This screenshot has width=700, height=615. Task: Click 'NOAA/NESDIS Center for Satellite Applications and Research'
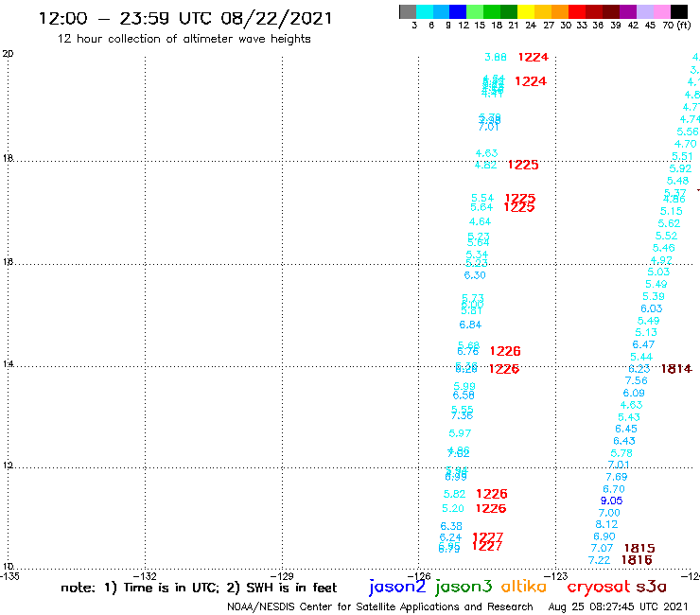point(380,607)
